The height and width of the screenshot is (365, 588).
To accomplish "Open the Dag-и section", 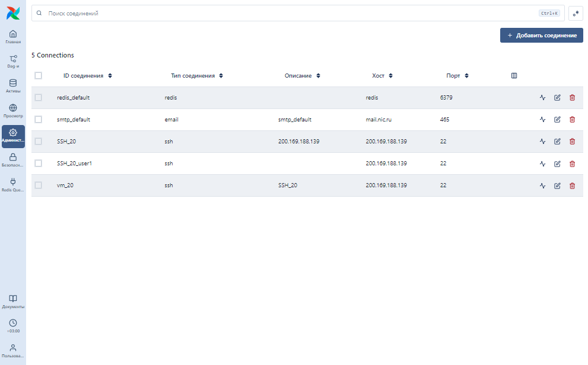I will (13, 62).
